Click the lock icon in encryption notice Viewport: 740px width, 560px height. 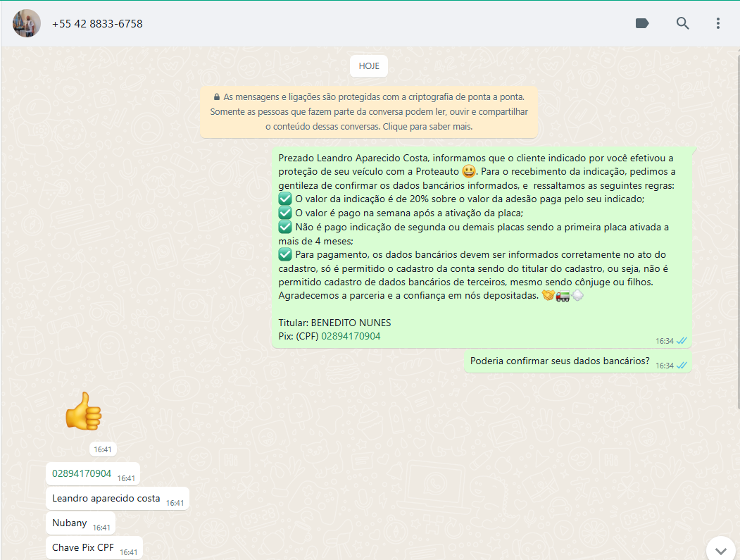216,97
